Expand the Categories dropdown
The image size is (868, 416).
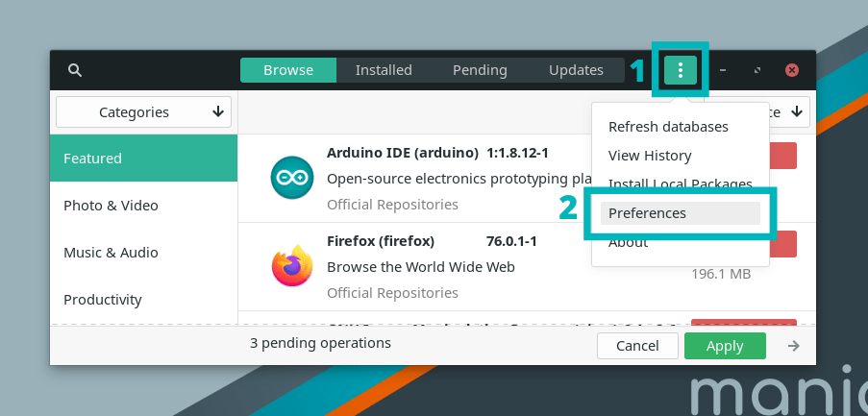tap(144, 112)
